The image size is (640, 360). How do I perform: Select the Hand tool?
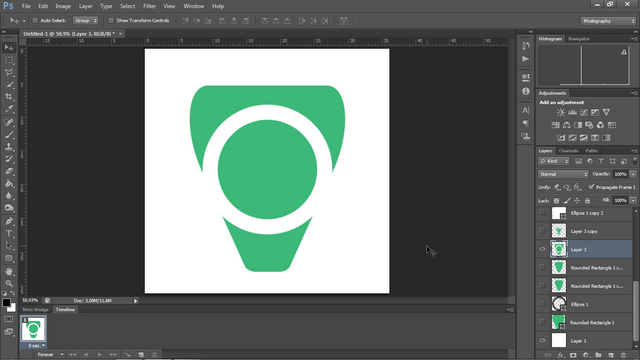pos(9,271)
